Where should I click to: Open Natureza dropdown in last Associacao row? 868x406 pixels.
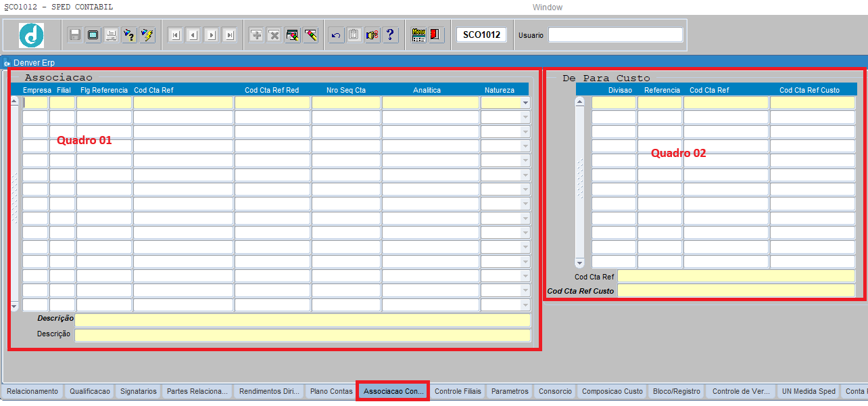coord(525,305)
